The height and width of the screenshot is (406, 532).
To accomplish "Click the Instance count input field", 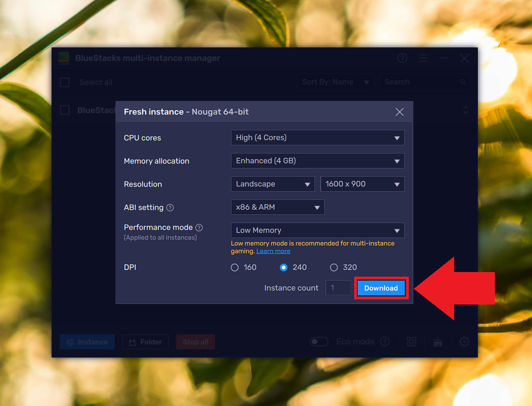I will point(338,288).
